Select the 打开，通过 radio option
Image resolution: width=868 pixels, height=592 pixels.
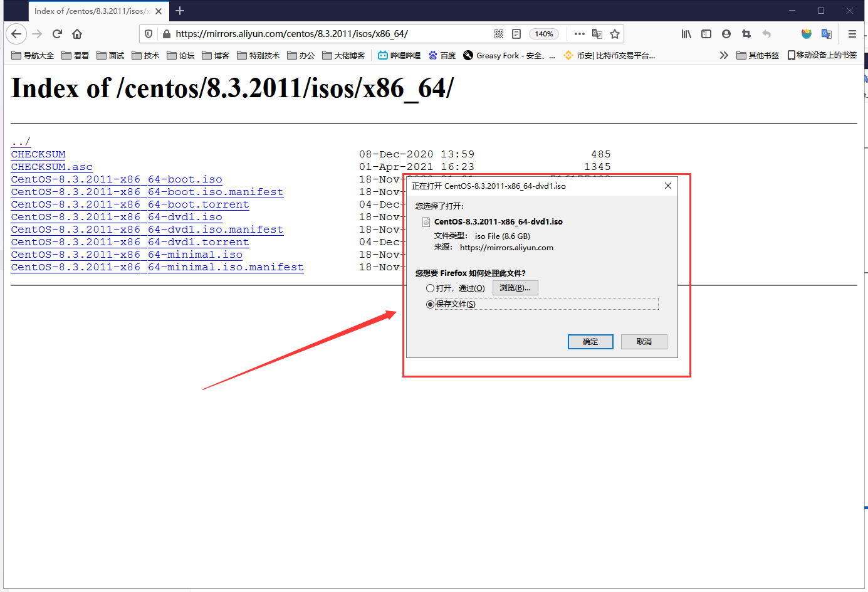(x=430, y=288)
